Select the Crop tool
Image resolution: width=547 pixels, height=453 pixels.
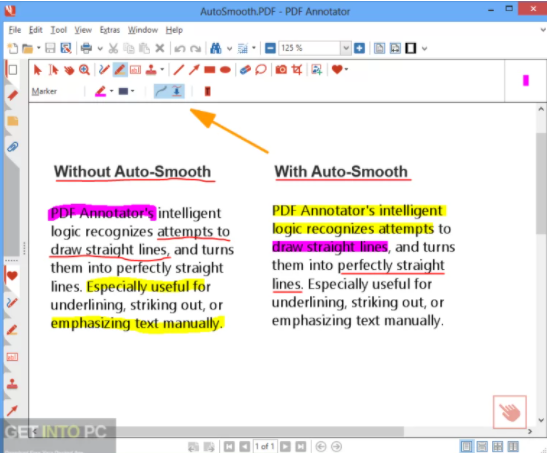(x=297, y=70)
